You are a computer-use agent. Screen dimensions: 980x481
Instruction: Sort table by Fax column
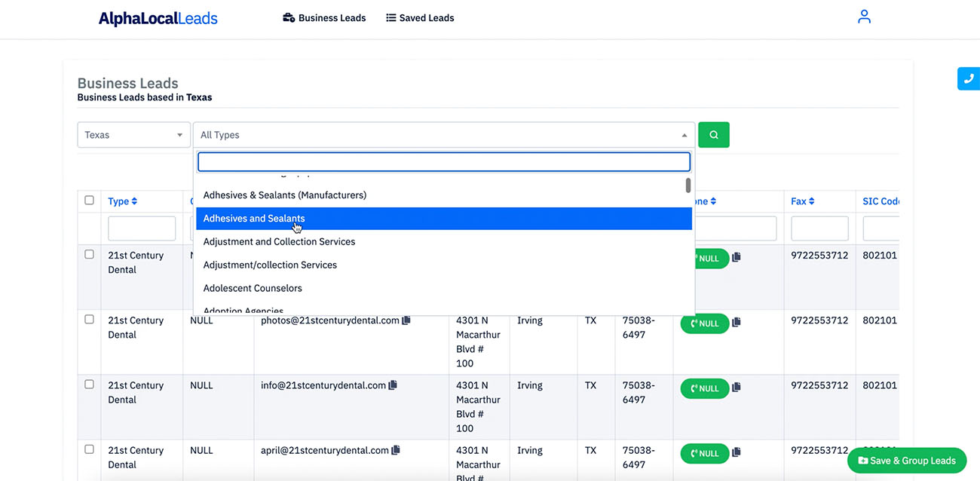tap(803, 201)
